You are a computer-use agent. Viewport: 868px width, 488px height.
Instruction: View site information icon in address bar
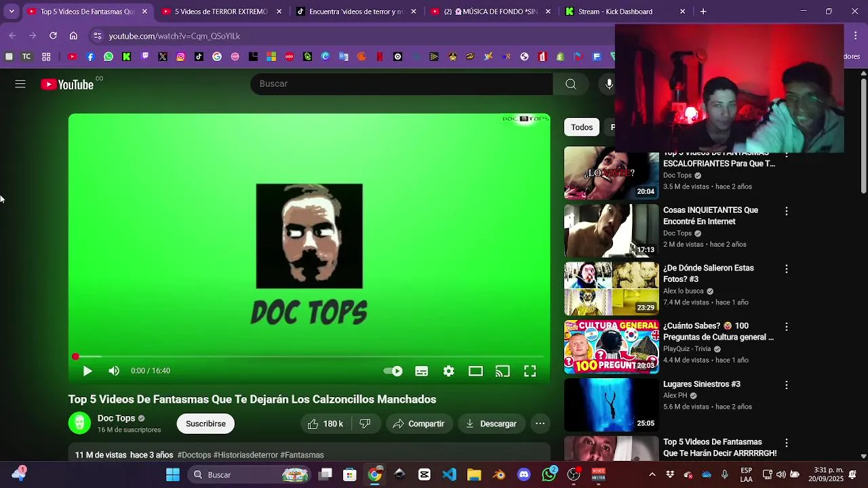tap(98, 36)
